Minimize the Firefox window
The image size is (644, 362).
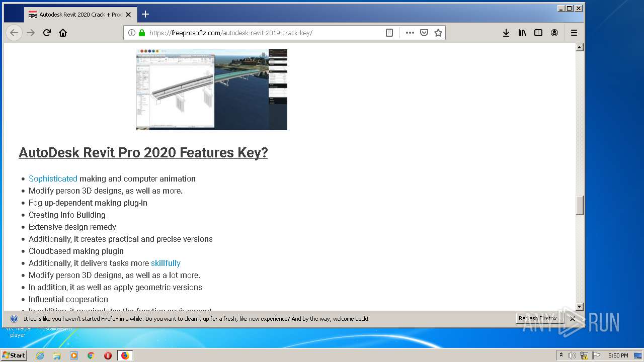point(561,9)
